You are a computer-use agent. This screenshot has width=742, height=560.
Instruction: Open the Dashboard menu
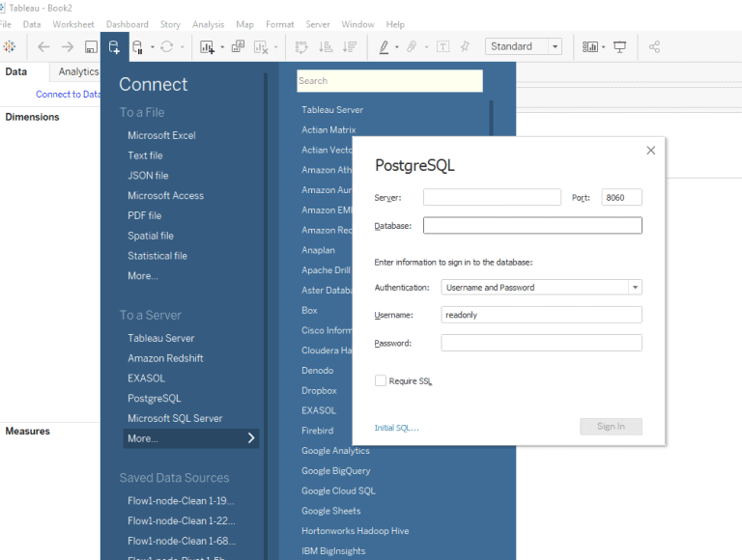pyautogui.click(x=127, y=24)
